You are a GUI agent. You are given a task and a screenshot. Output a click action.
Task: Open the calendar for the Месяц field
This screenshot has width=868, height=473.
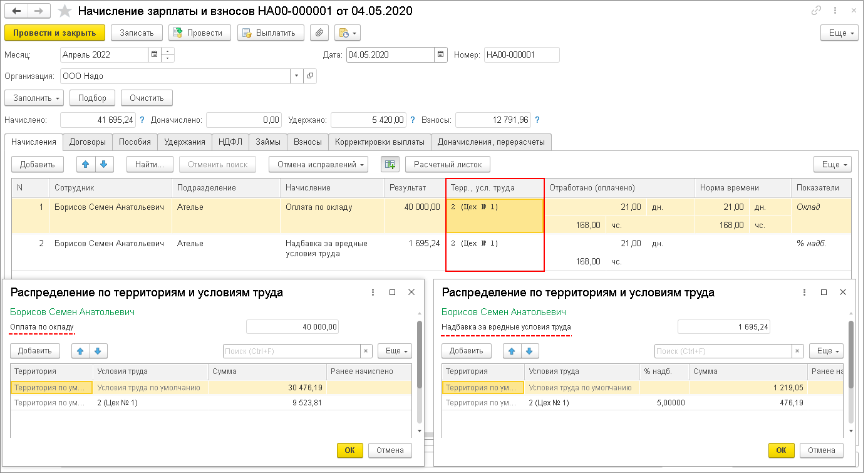(154, 55)
